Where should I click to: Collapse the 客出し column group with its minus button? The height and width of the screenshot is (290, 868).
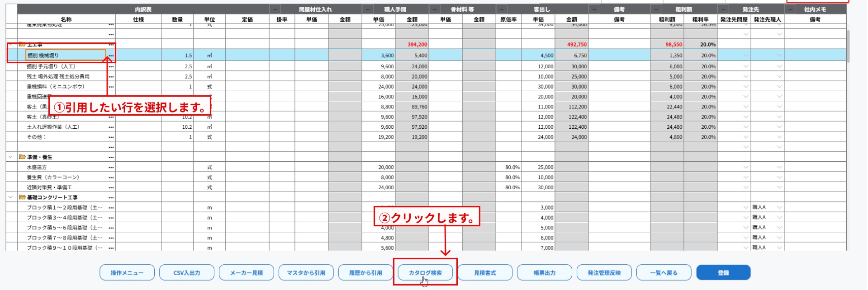pos(502,9)
